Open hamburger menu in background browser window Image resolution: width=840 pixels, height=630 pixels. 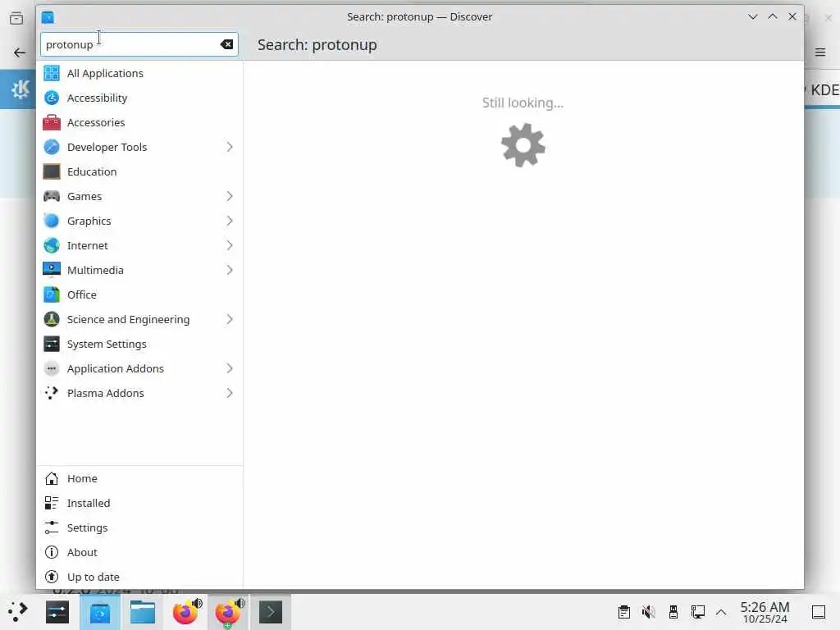tap(820, 52)
